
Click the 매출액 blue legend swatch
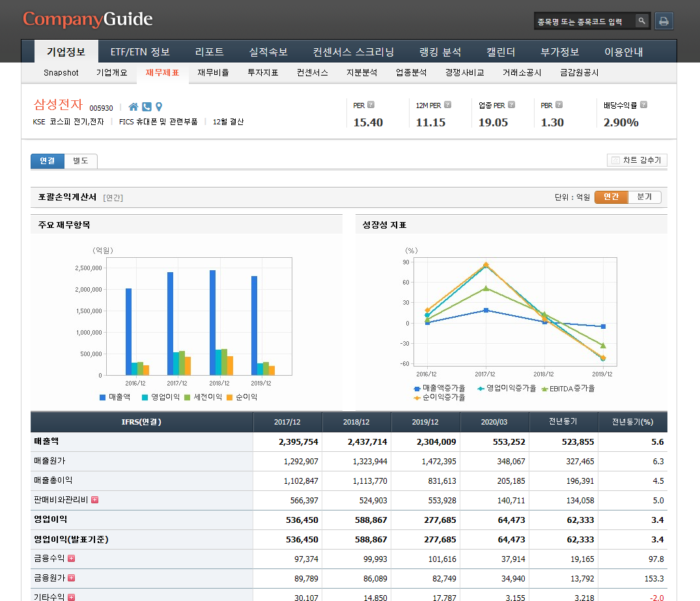pyautogui.click(x=103, y=397)
